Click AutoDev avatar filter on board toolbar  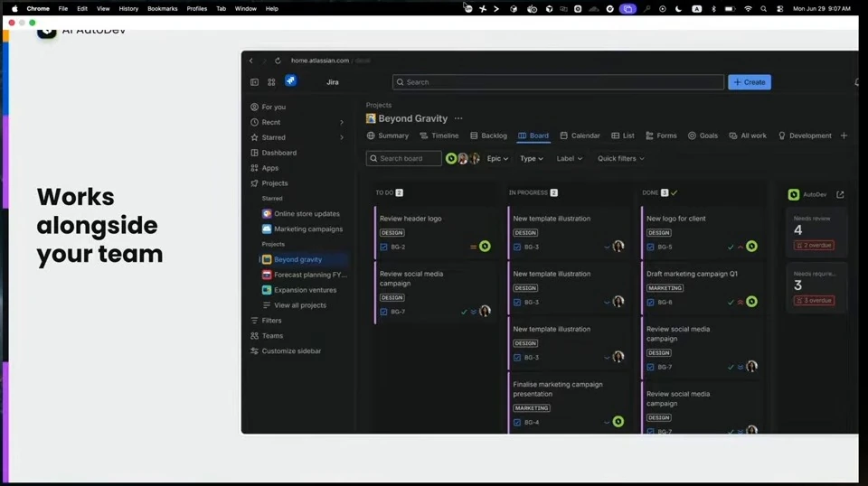click(451, 159)
